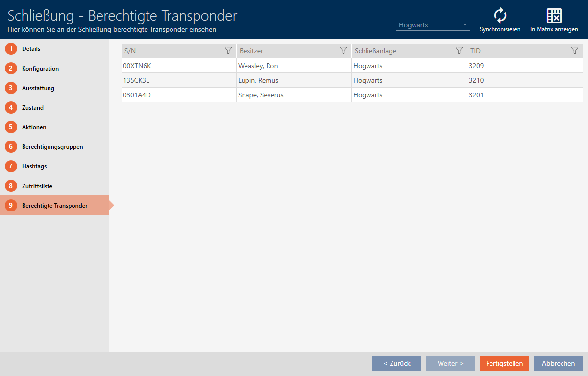The height and width of the screenshot is (376, 588).
Task: Click the In Matrix anzeigen icon
Action: 554,16
